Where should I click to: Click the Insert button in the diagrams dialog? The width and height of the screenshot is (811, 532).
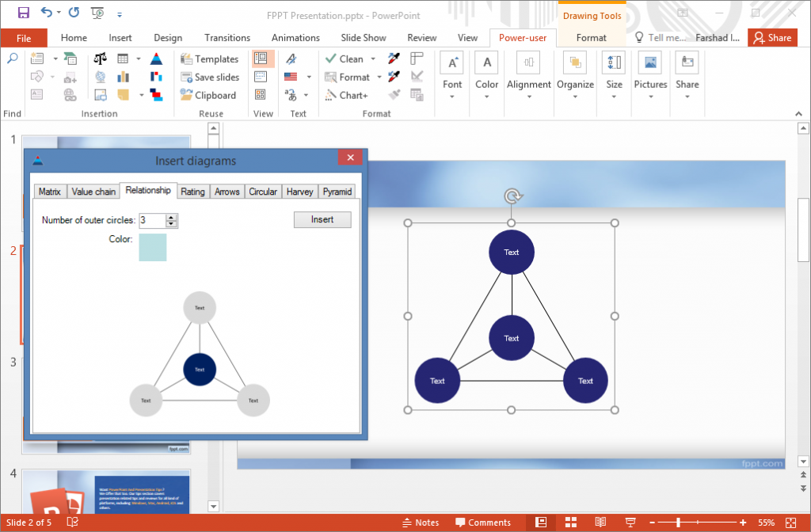tap(322, 219)
